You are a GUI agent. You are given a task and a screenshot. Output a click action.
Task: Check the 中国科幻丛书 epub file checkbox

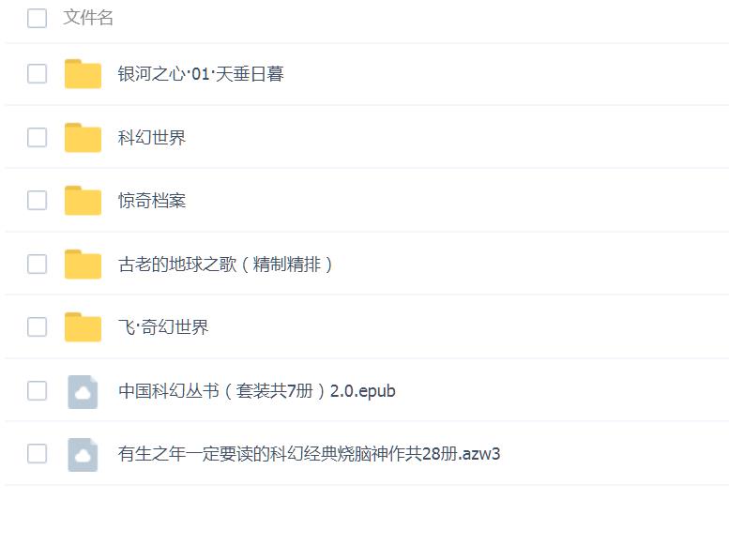(x=38, y=391)
